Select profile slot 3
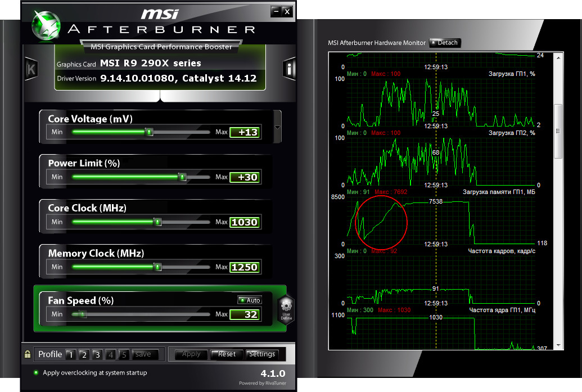 [x=97, y=354]
